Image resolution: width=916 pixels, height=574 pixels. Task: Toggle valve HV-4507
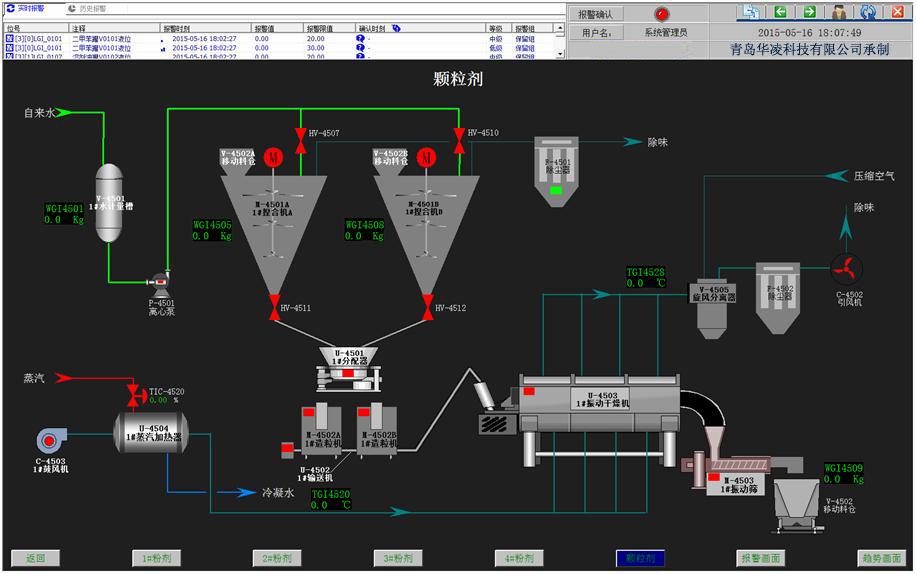click(300, 141)
